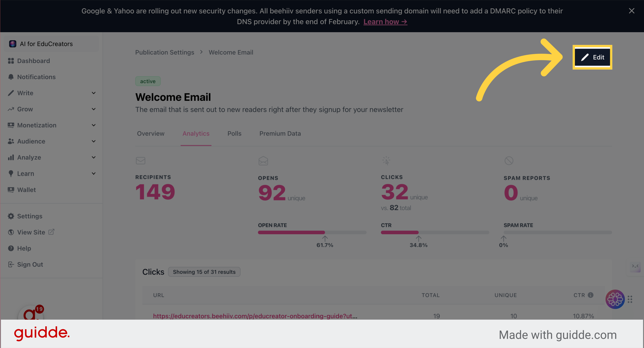644x348 pixels.
Task: Expand the Write menu chevron
Action: [x=94, y=93]
